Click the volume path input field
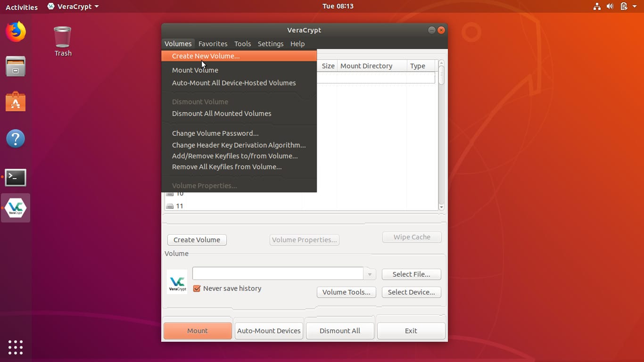 pos(278,273)
